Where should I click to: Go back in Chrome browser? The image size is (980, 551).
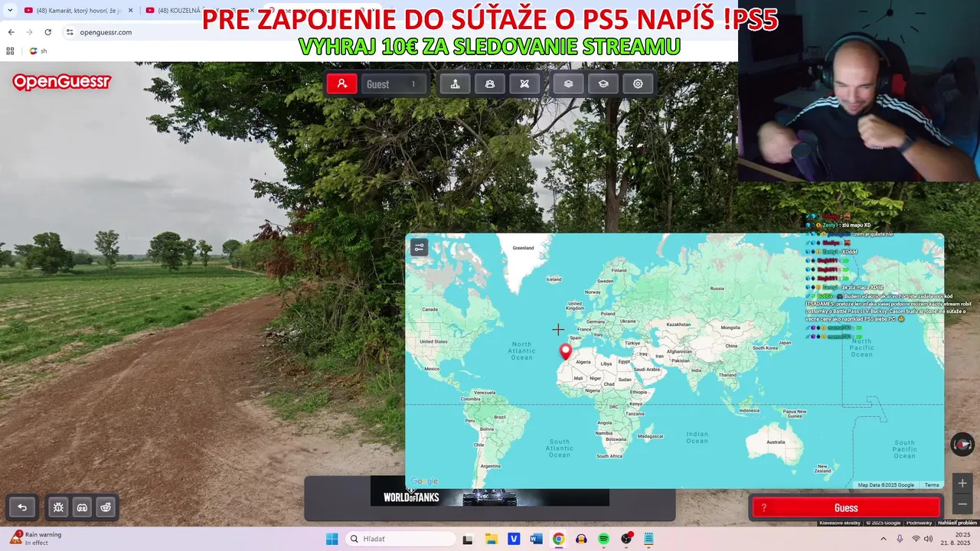pos(11,32)
